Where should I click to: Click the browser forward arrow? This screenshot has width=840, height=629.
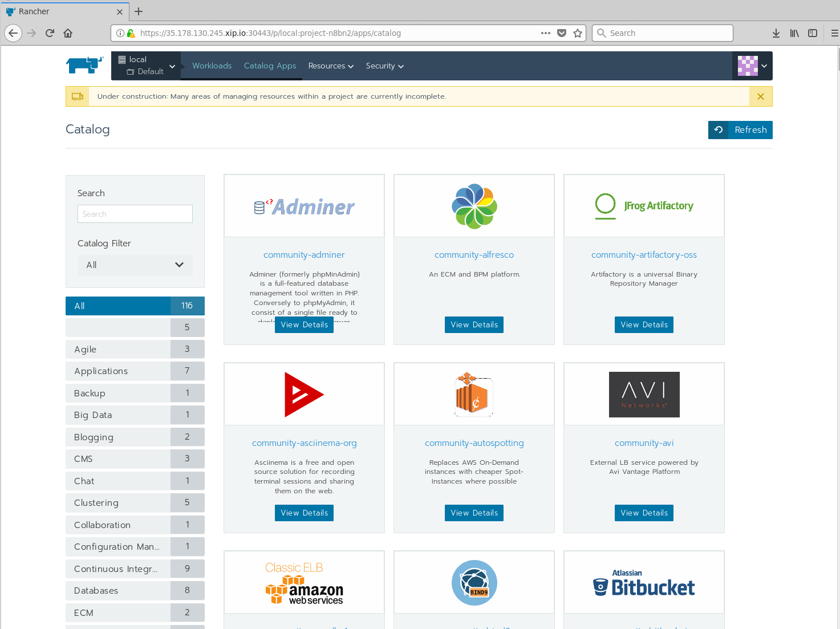click(31, 33)
